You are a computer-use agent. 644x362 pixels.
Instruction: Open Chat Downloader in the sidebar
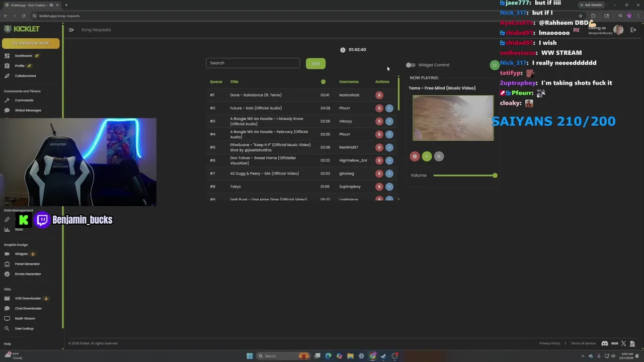[x=28, y=308]
